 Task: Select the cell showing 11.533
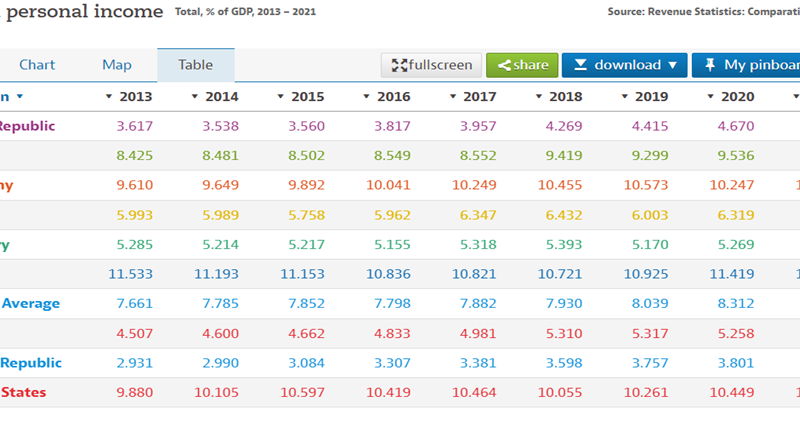click(134, 274)
